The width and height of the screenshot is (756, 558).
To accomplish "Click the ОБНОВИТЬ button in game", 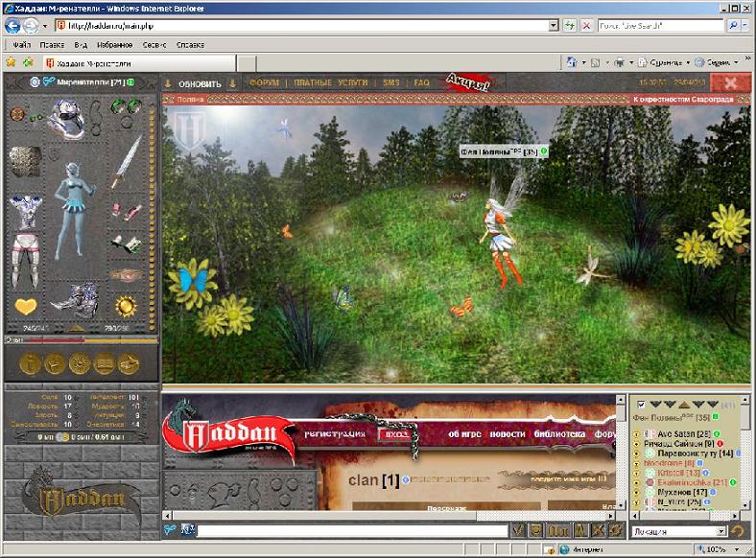I will point(200,84).
